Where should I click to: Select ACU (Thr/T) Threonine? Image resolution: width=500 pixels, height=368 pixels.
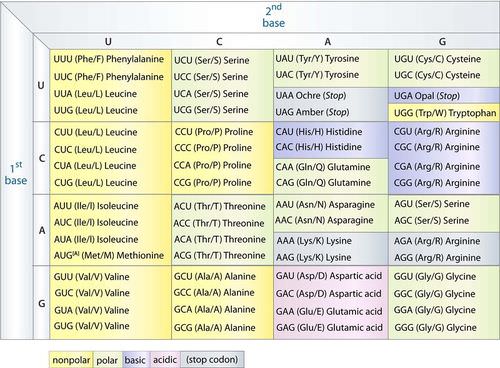coord(219,206)
